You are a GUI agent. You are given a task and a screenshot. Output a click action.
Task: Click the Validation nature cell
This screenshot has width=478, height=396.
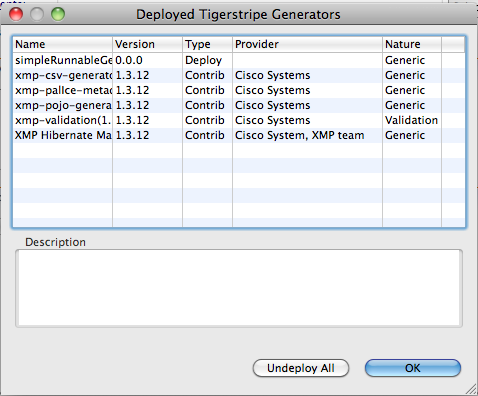tap(411, 120)
